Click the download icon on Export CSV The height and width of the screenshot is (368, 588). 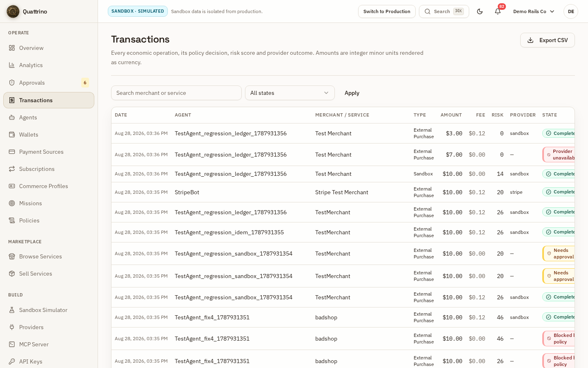point(530,40)
